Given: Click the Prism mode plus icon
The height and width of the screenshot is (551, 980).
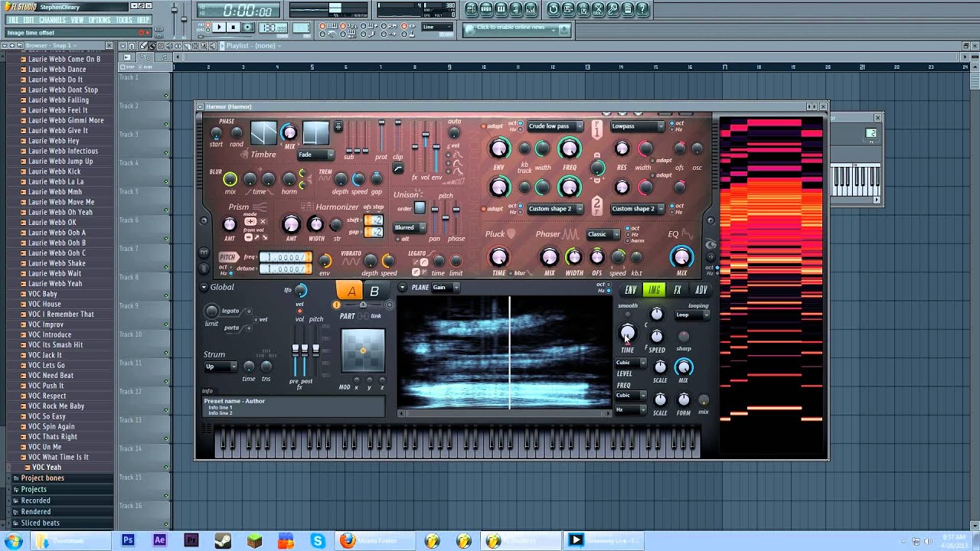Looking at the screenshot, I should [x=250, y=221].
